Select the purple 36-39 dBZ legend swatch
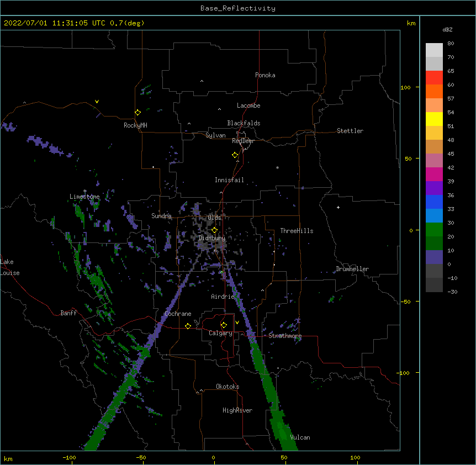 (434, 188)
